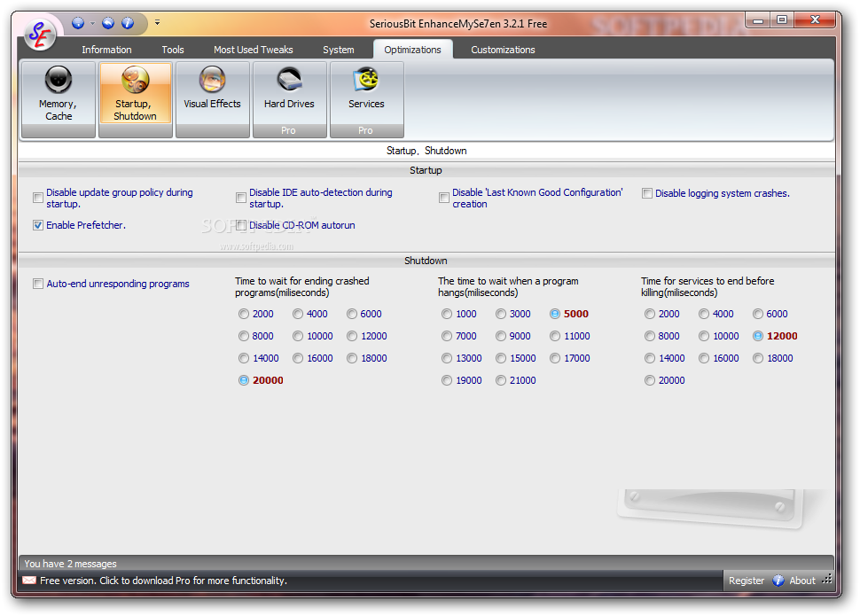
Task: Select the Startup, Shutdown ribbon button
Action: click(x=136, y=99)
